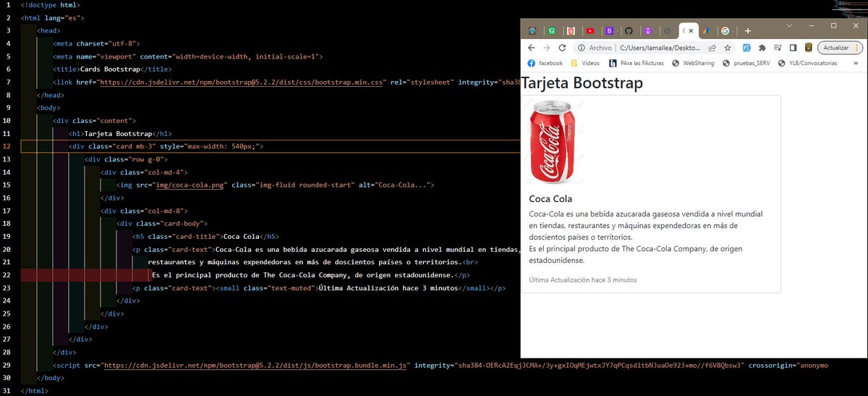Open the bootstrap.bundle.min.js URL in editor
The width and height of the screenshot is (868, 396).
pos(257,365)
